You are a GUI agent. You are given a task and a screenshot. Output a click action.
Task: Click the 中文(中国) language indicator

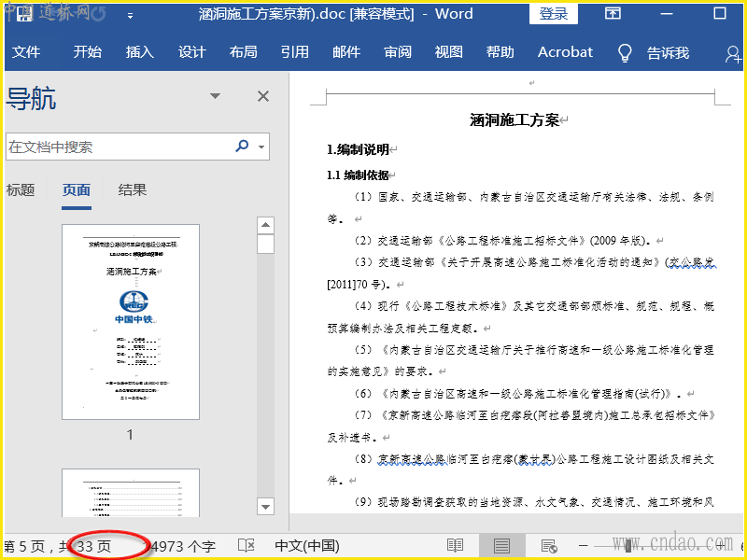point(307,545)
